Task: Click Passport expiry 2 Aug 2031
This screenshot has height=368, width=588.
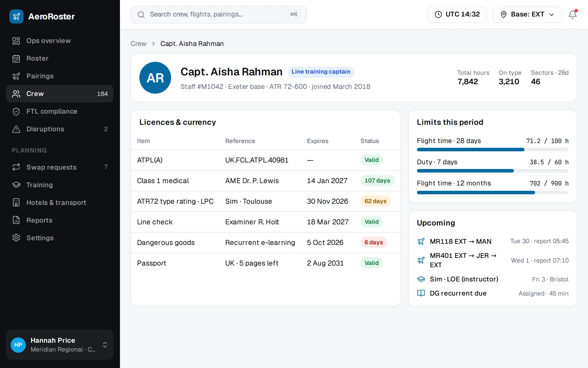Action: tap(325, 263)
